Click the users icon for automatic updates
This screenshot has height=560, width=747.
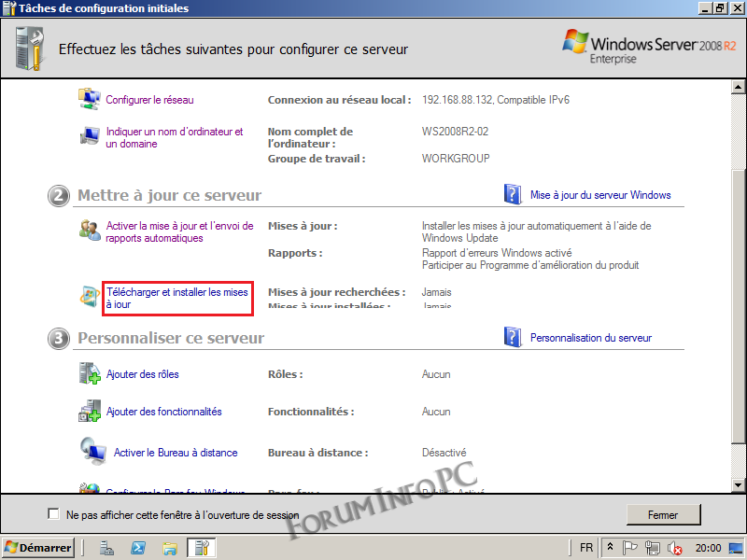pyautogui.click(x=89, y=231)
